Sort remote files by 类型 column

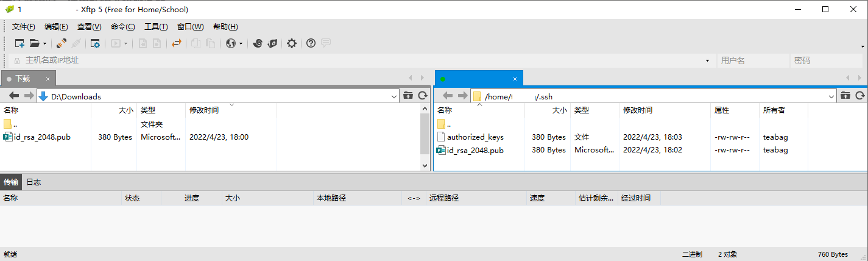click(x=595, y=110)
